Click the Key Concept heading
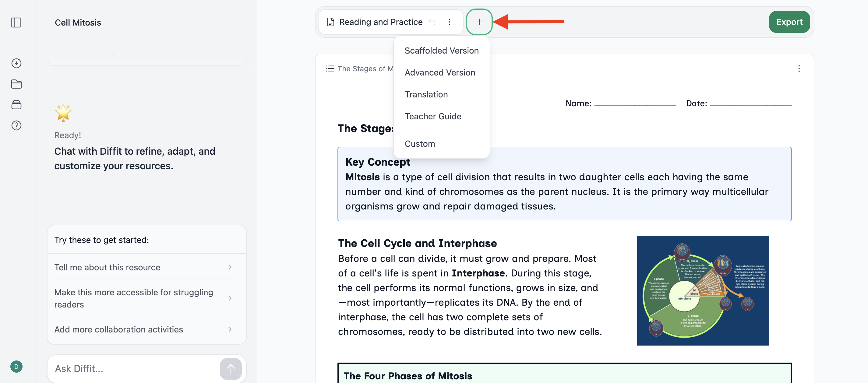This screenshot has height=383, width=868. click(x=378, y=162)
